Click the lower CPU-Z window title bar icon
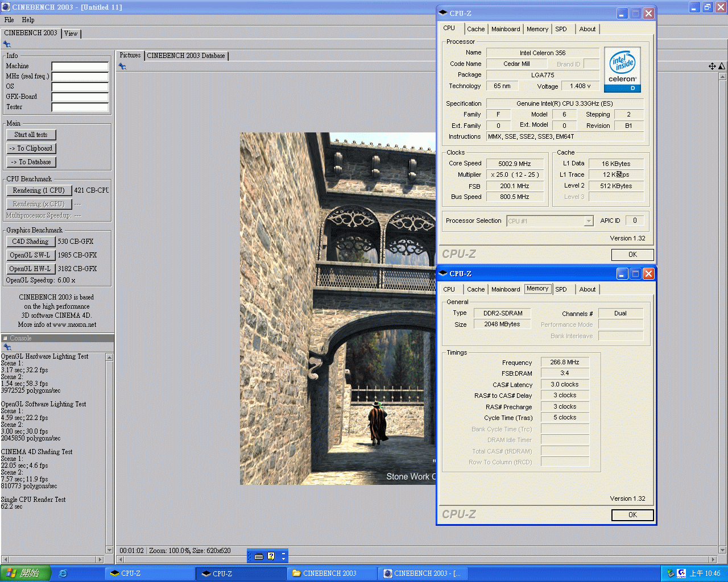Screen dimensions: 728x582 point(443,273)
